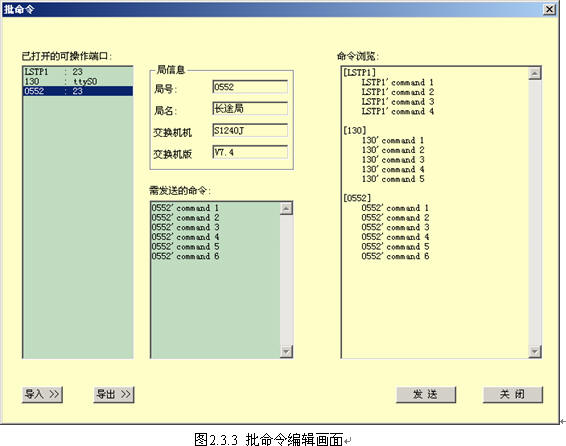Click scroll-down arrow in command preview pane
Screen dimensions: 566x446
535,351
